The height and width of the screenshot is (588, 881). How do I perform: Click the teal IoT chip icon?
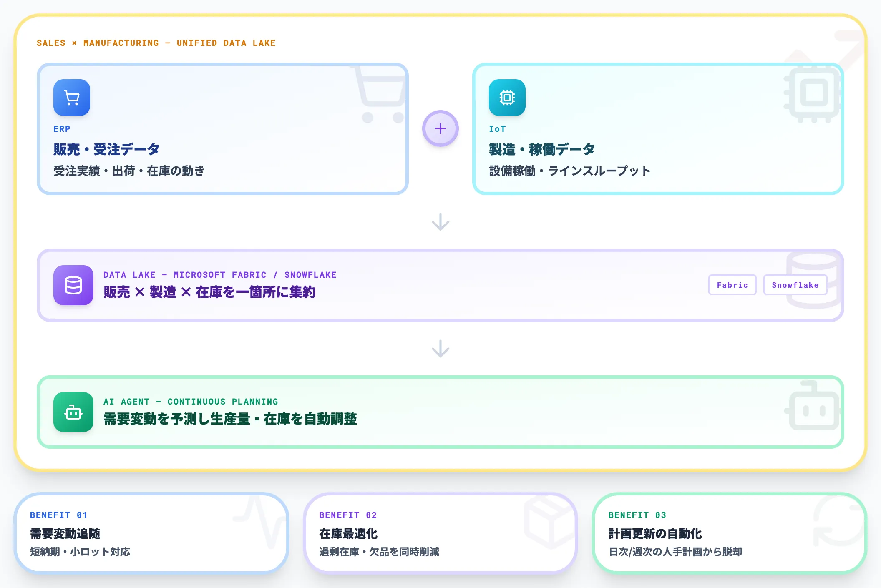coord(507,98)
